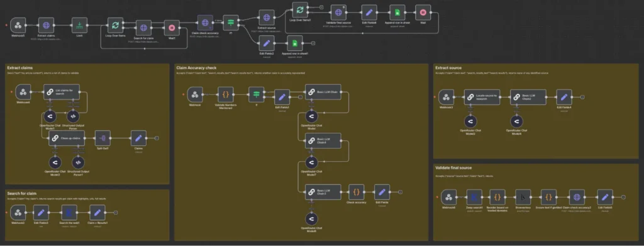Open the Basic LLM Chain2 node
The height and width of the screenshot is (246, 644).
tap(528, 97)
